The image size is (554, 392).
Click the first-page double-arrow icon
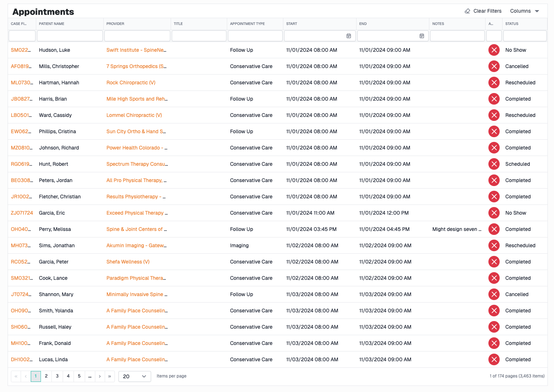[x=16, y=376]
